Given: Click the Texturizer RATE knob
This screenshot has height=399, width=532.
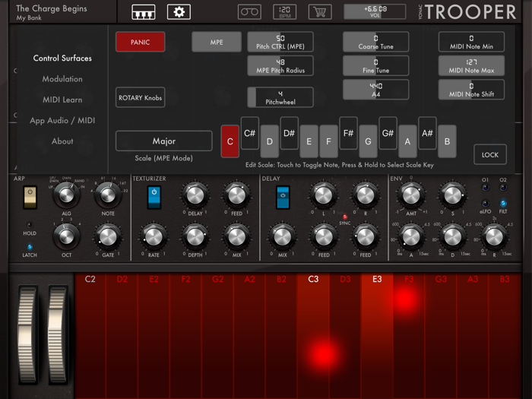Looking at the screenshot, I should pyautogui.click(x=154, y=237).
